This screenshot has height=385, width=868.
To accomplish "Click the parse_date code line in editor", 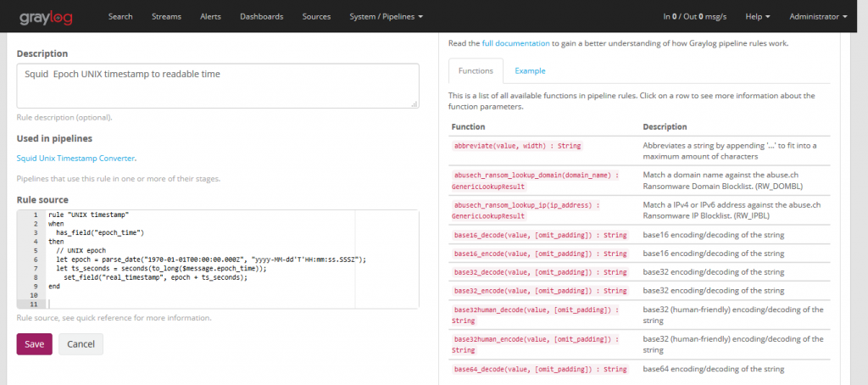I will pyautogui.click(x=211, y=259).
